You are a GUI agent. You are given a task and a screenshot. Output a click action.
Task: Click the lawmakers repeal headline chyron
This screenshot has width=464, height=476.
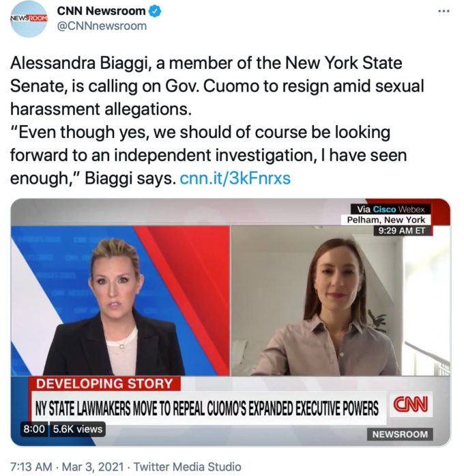[x=207, y=408]
